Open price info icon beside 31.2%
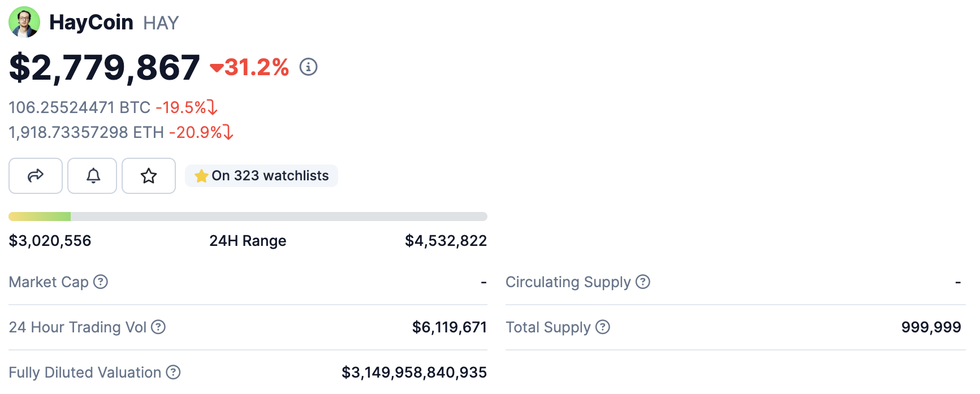The width and height of the screenshot is (980, 394). [308, 67]
